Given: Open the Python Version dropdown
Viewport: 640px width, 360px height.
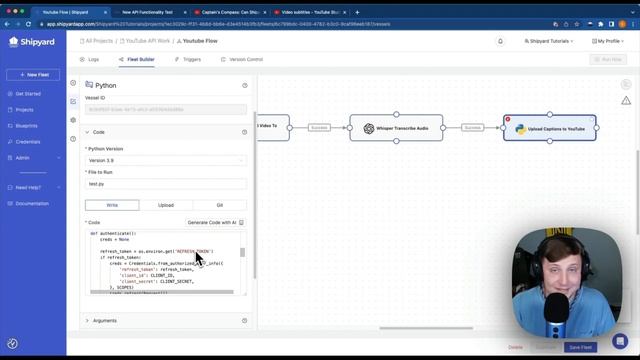Looking at the screenshot, I should coord(166,160).
